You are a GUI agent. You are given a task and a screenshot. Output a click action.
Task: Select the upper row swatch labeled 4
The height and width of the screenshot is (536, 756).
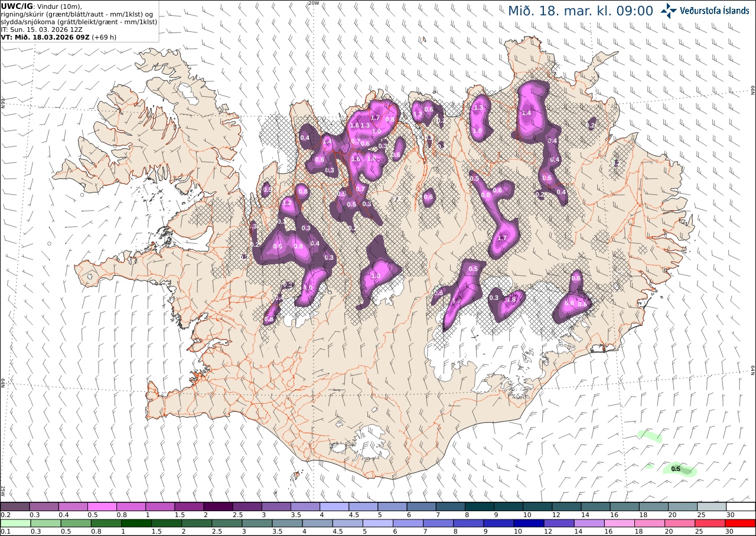coord(334,506)
